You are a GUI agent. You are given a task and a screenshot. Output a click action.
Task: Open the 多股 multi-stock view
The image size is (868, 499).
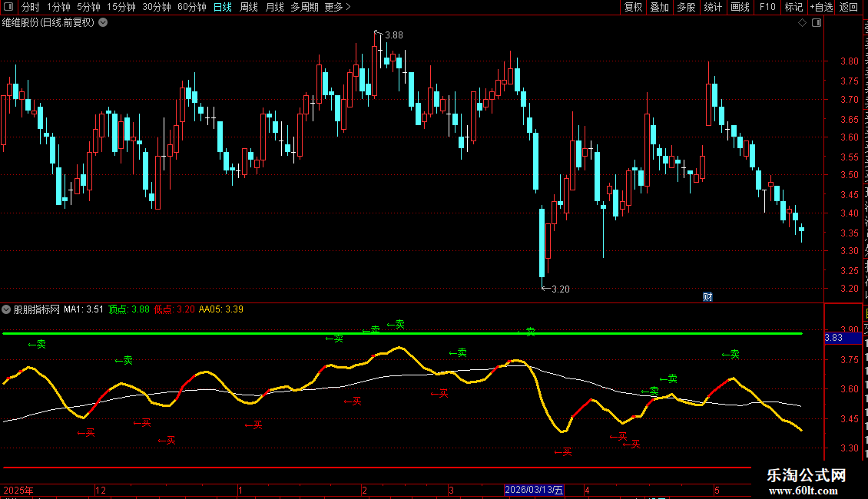pyautogui.click(x=686, y=7)
